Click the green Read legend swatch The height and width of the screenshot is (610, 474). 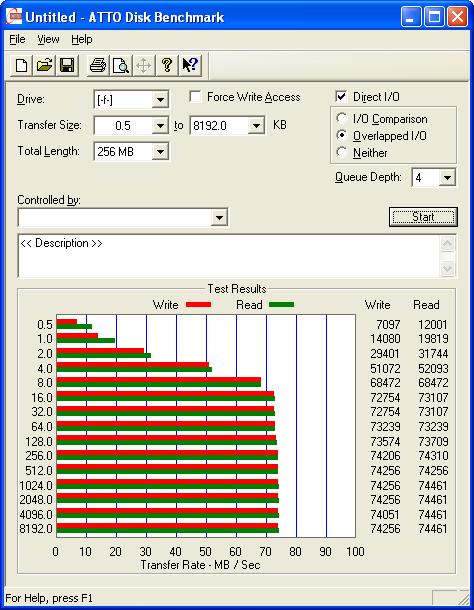(x=281, y=305)
